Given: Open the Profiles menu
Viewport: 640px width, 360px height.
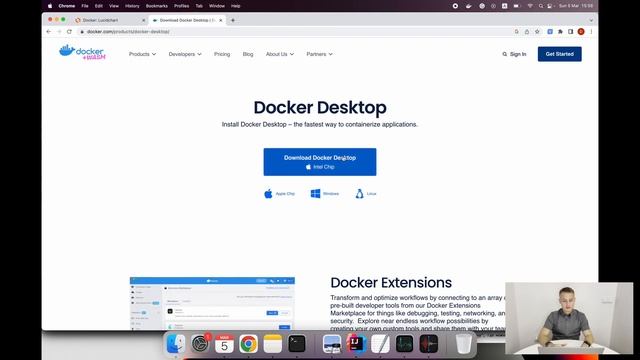Looking at the screenshot, I should [181, 6].
